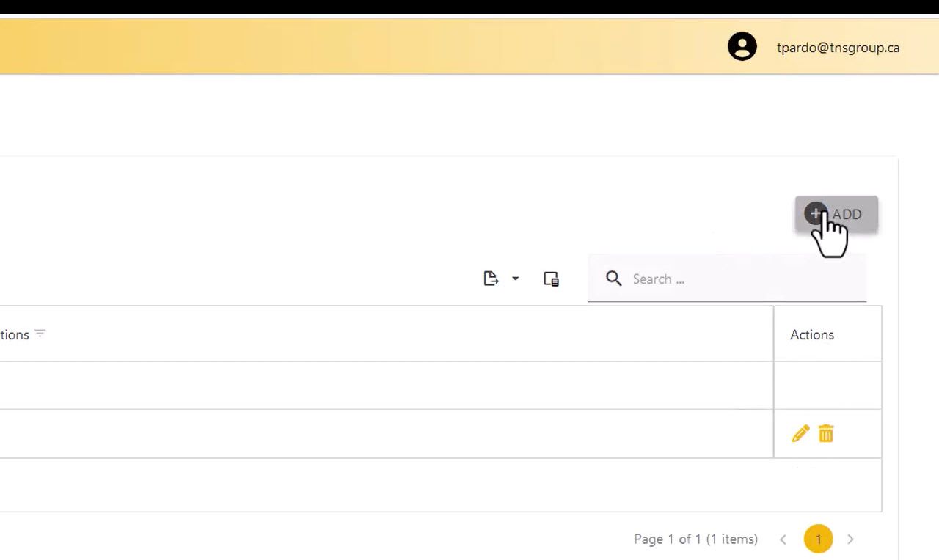Screen dimensions: 939x560
Task: Go to the previous page chevron
Action: point(783,539)
